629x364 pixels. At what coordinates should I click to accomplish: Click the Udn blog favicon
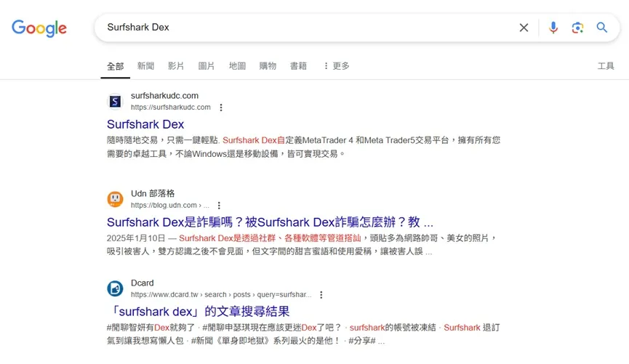pyautogui.click(x=115, y=199)
